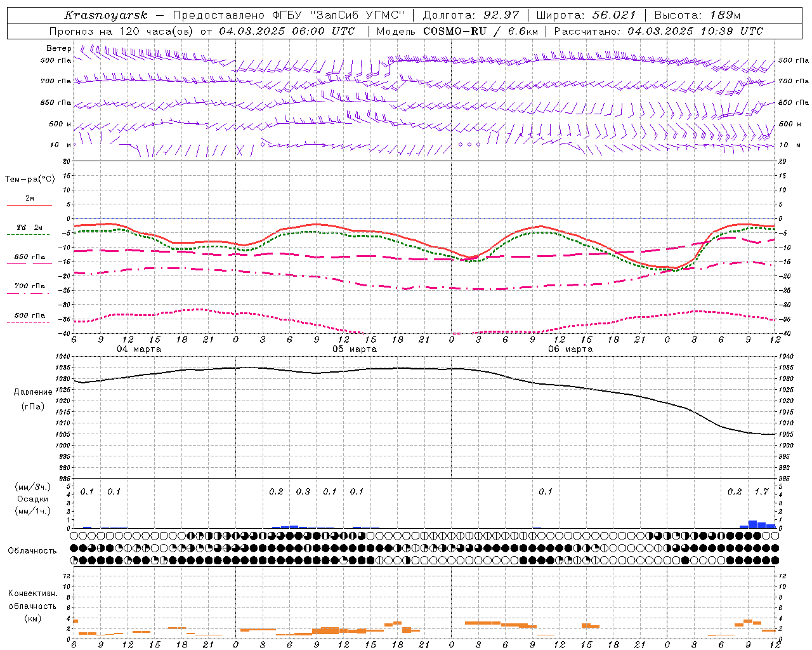The height and width of the screenshot is (650, 812).
Task: Select the 'Высота: 189м' header field
Action: click(697, 15)
